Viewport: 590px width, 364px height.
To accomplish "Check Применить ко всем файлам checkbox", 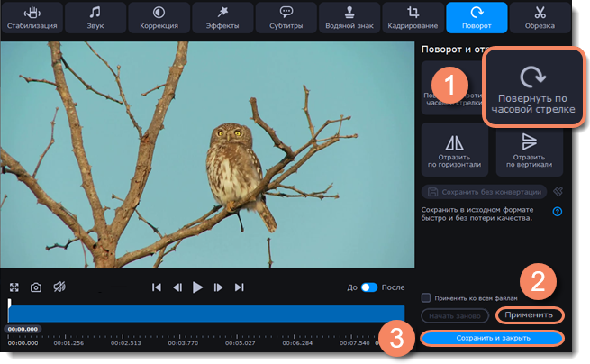I will 426,297.
